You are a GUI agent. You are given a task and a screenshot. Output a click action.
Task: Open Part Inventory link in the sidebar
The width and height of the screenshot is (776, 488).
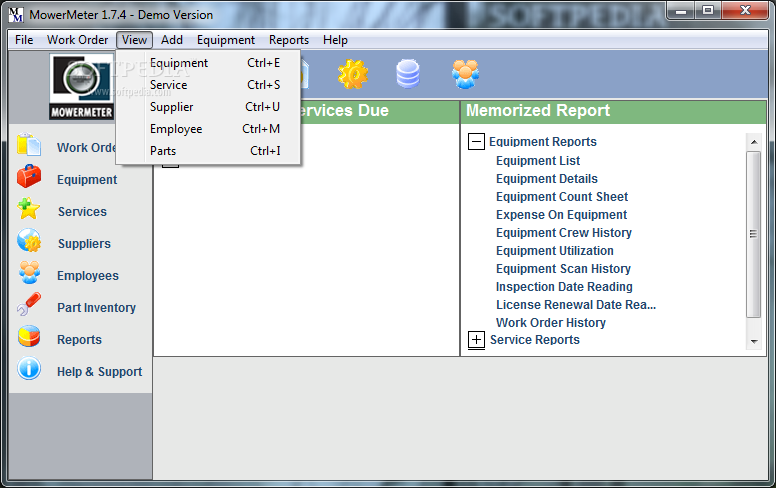click(x=97, y=308)
